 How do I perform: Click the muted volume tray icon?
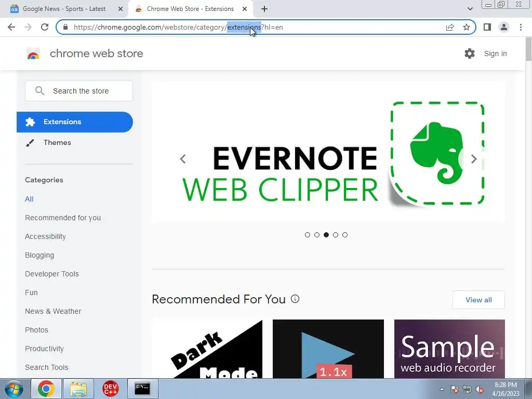[480, 389]
